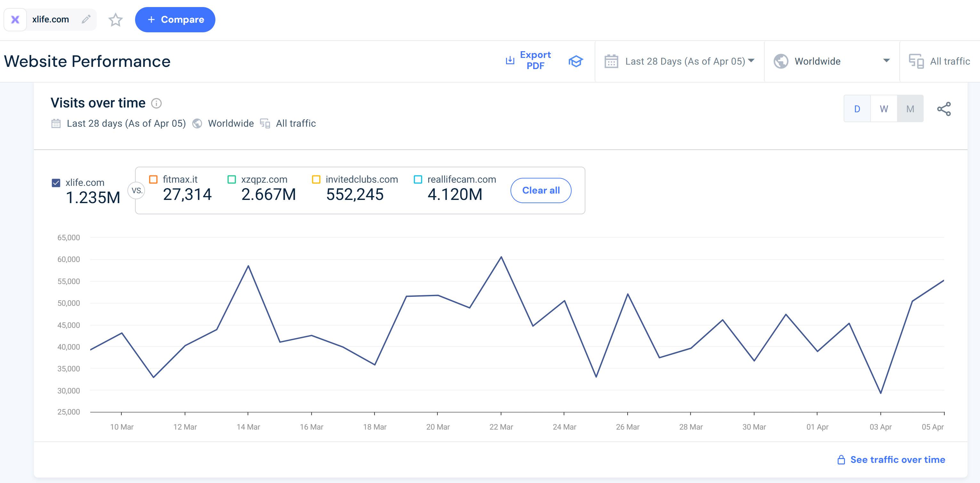The width and height of the screenshot is (980, 483).
Task: Open the Last 28 Days date dropdown
Action: 679,61
